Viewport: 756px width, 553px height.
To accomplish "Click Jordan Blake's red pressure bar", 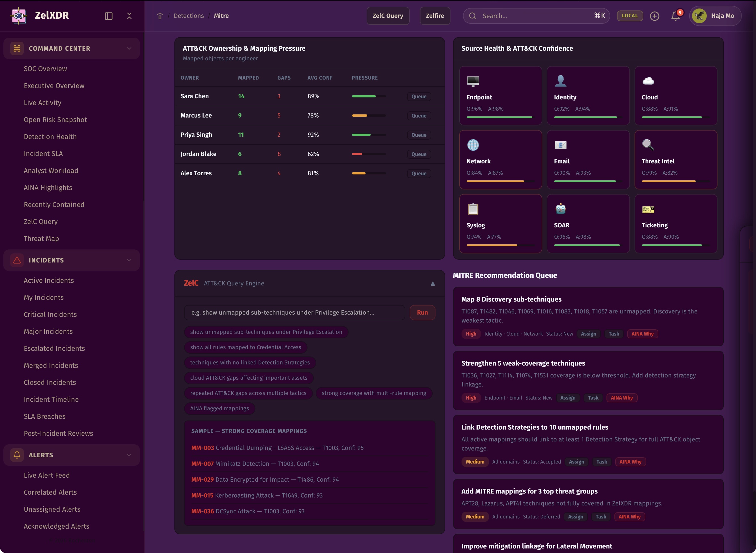I will pos(357,154).
